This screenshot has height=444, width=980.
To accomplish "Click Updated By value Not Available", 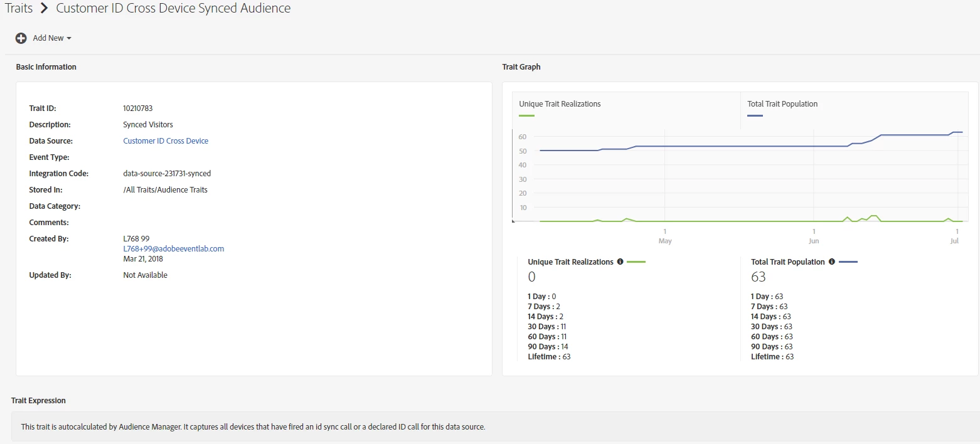I will point(145,275).
